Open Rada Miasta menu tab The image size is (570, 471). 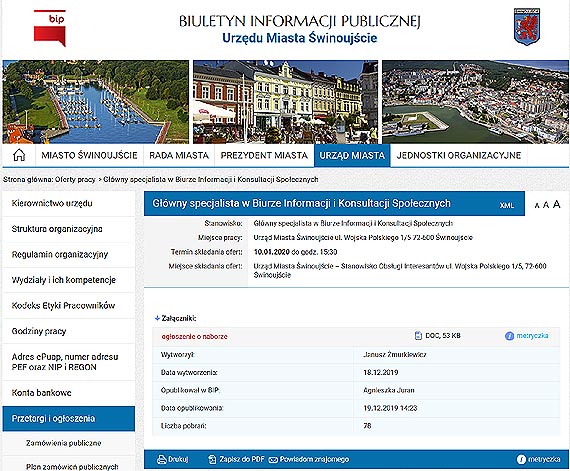[x=179, y=155]
